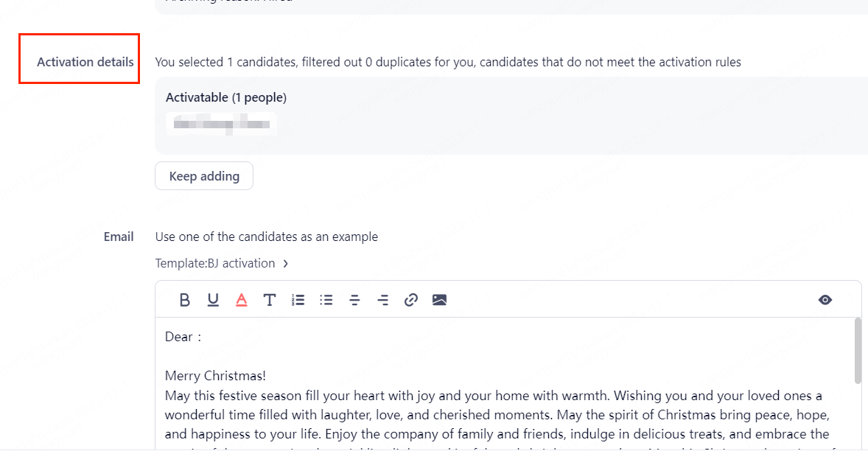The image size is (868, 451).
Task: Center align the email text
Action: (354, 300)
